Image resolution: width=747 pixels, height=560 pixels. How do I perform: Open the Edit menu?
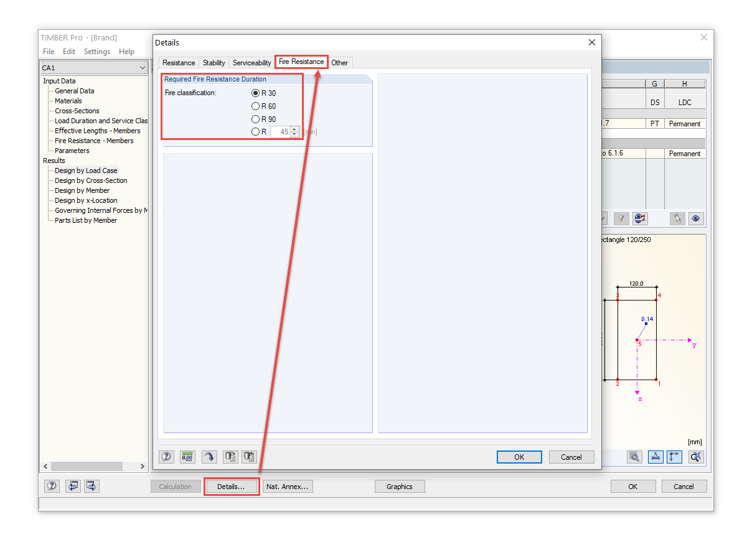coord(69,52)
